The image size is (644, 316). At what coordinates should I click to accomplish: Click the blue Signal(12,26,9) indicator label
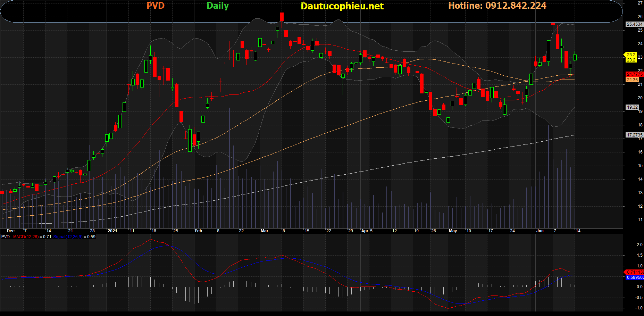coord(68,237)
